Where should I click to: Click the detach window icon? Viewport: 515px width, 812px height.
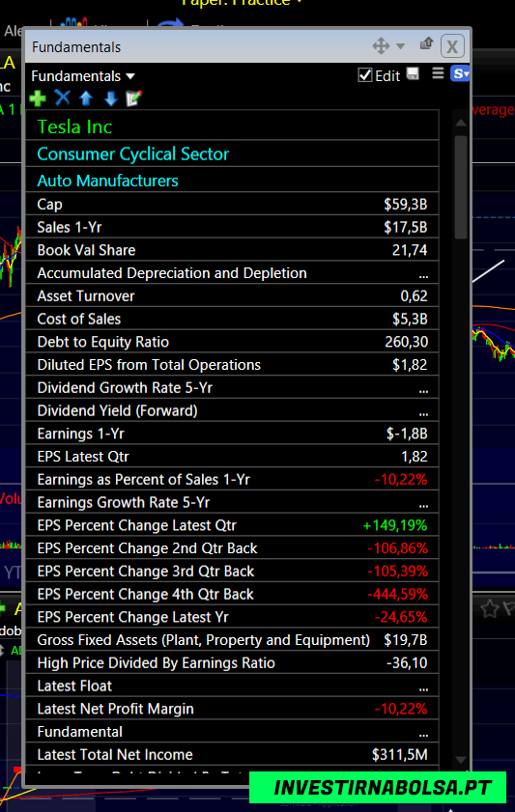coord(426,44)
